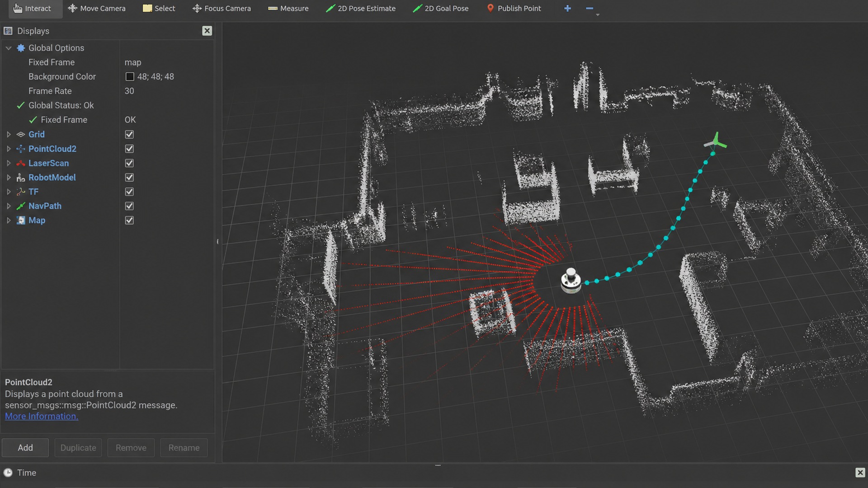Open the toolbar overflow arrow

pos(598,15)
